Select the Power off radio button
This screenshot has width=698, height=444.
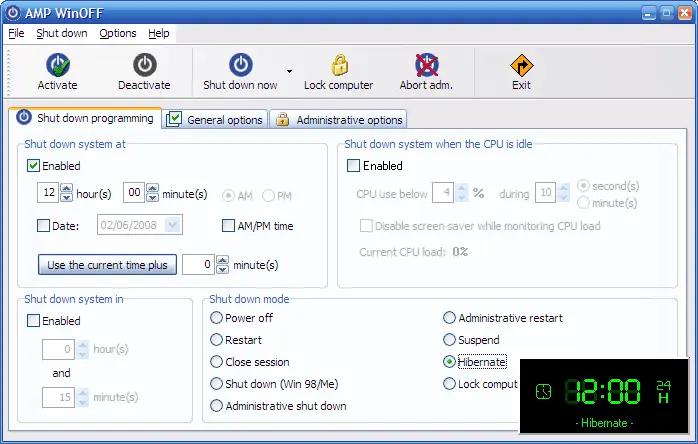point(217,318)
